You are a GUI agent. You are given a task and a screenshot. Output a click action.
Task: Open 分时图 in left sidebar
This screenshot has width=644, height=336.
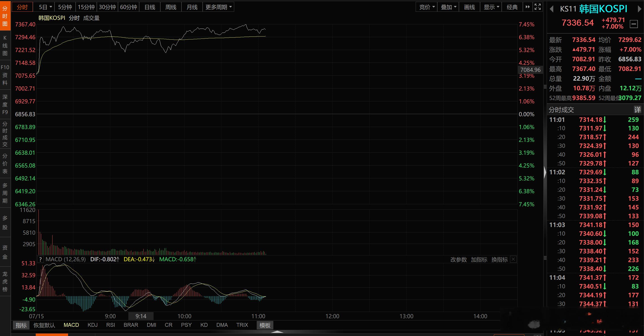click(x=5, y=16)
